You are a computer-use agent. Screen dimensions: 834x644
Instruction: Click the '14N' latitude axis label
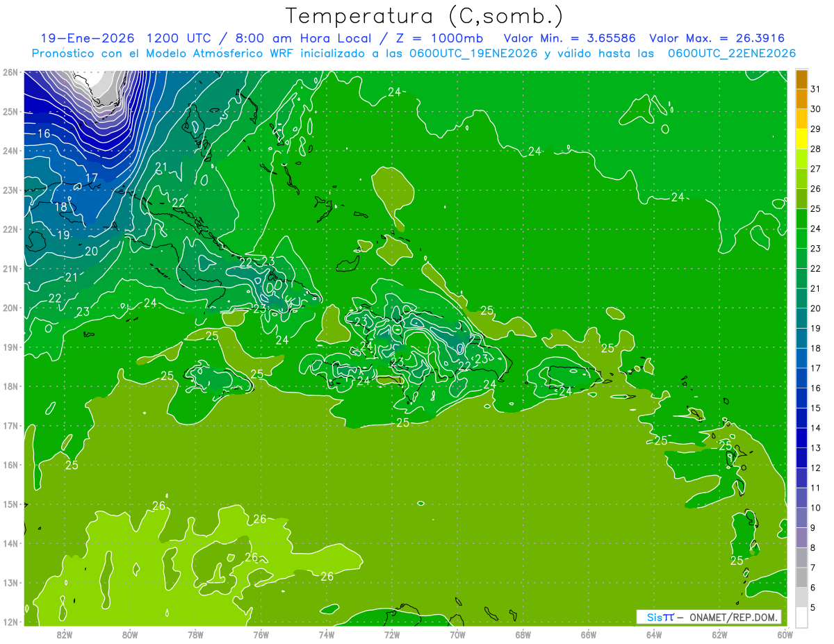(10, 543)
